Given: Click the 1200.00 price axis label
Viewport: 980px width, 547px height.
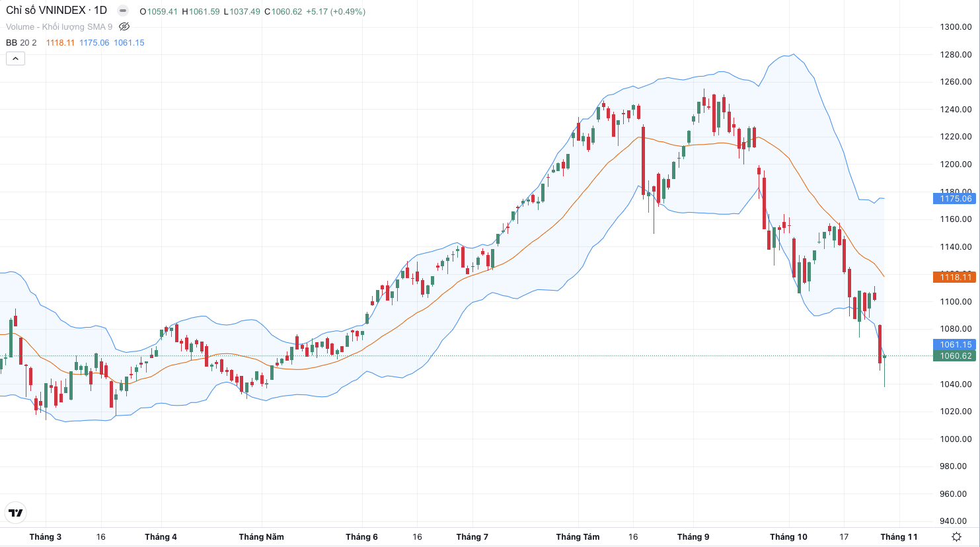Looking at the screenshot, I should pos(956,164).
